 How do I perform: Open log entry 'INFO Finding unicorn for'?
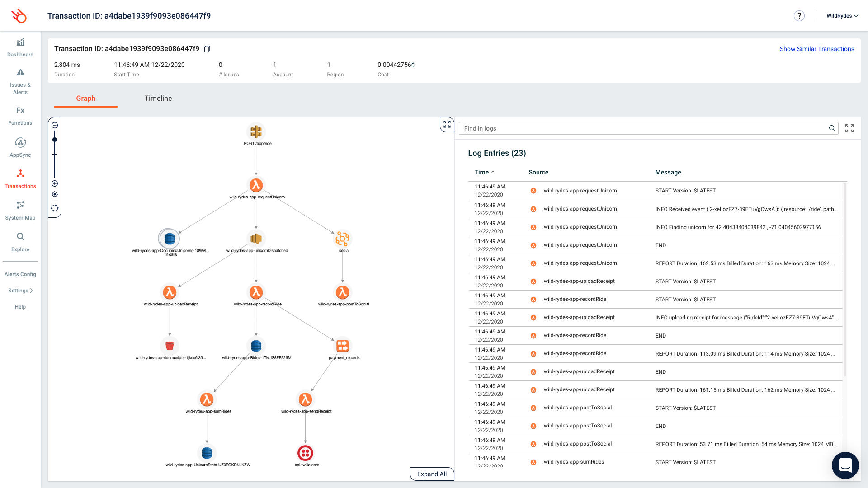[655, 227]
